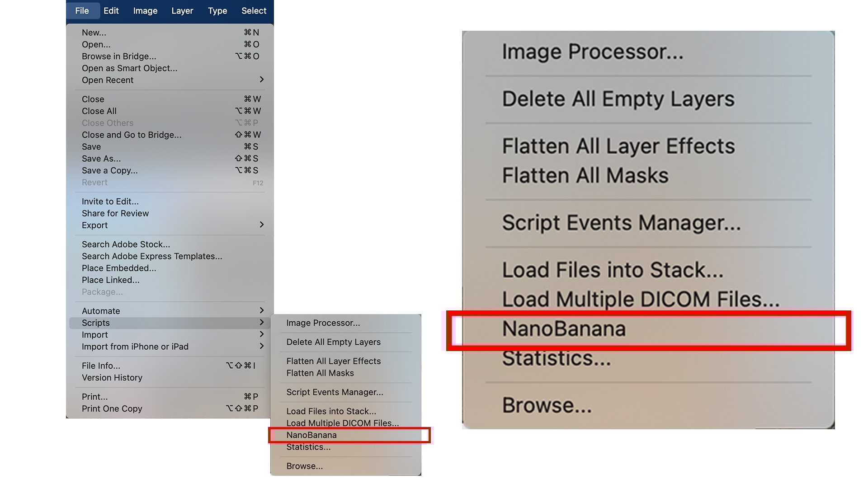Click Script Events Manager entry
Image resolution: width=868 pixels, height=488 pixels.
335,392
